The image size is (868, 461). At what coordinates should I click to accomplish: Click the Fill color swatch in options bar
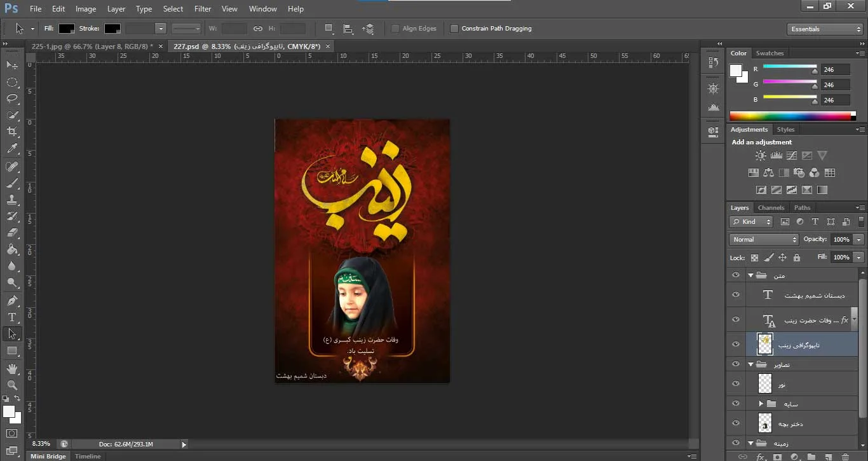[x=67, y=29]
